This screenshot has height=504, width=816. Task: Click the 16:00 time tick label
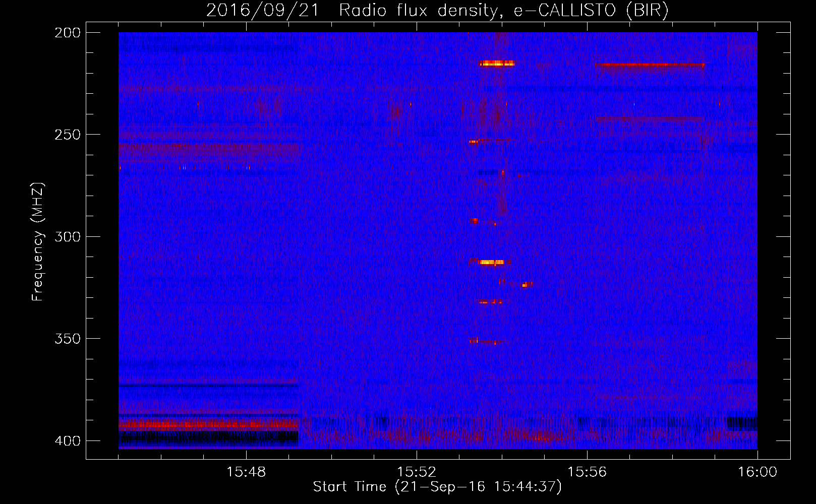(757, 472)
